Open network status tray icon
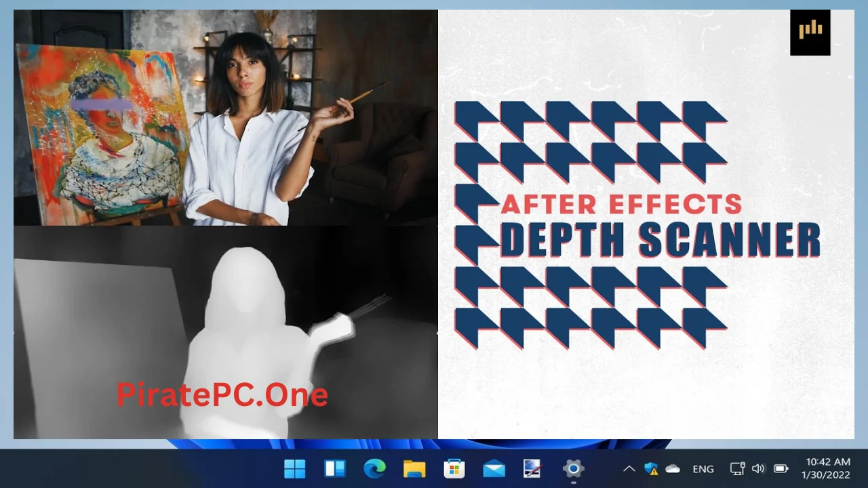 click(737, 468)
